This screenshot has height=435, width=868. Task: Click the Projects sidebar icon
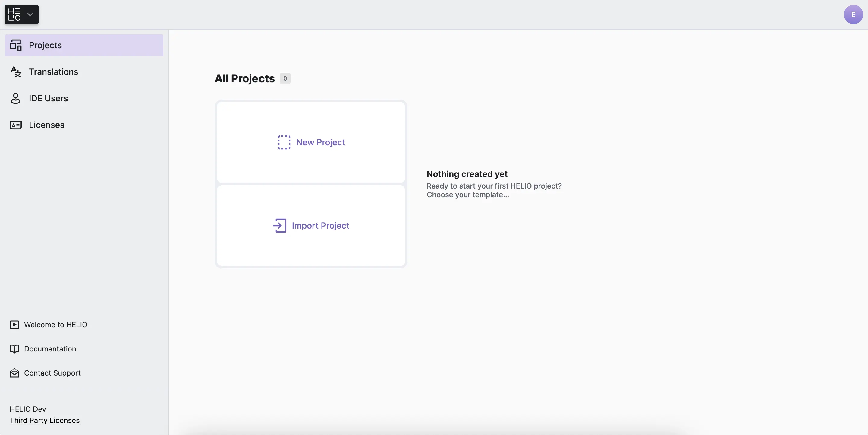click(15, 45)
